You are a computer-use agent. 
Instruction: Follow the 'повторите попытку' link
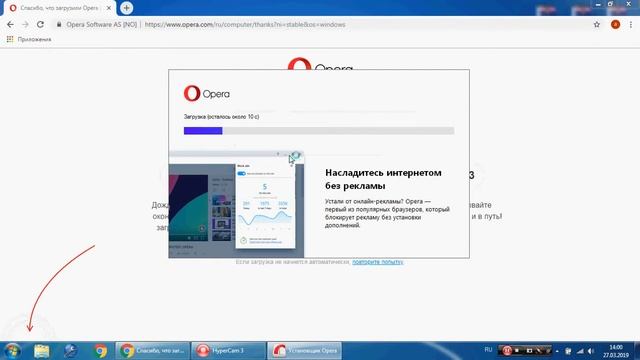point(378,262)
